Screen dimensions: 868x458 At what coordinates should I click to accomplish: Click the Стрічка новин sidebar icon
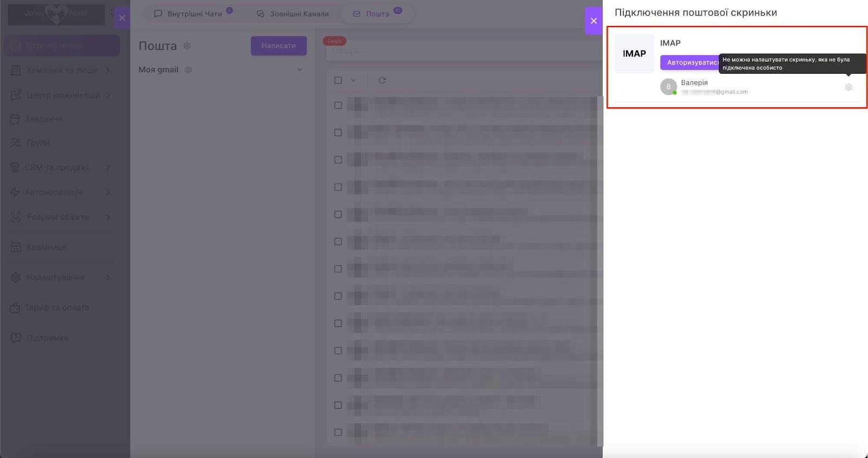point(16,46)
